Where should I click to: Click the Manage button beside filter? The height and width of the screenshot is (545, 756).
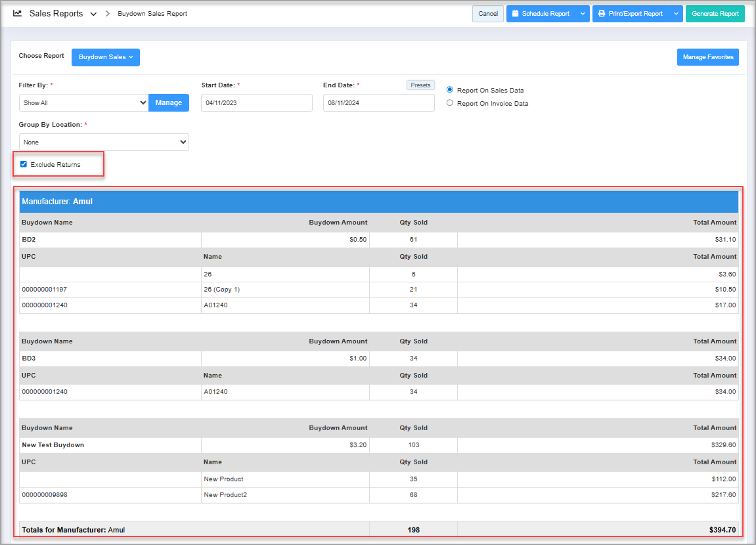169,103
